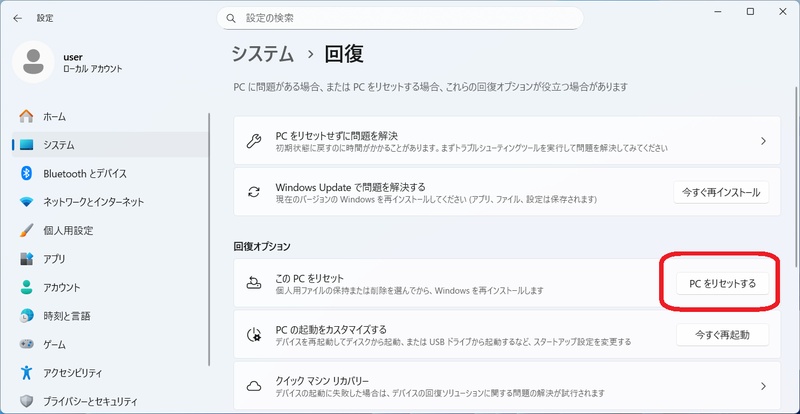Viewport: 800px width, 414px height.
Task: Open ネットワークとインターネット settings
Action: coord(110,202)
